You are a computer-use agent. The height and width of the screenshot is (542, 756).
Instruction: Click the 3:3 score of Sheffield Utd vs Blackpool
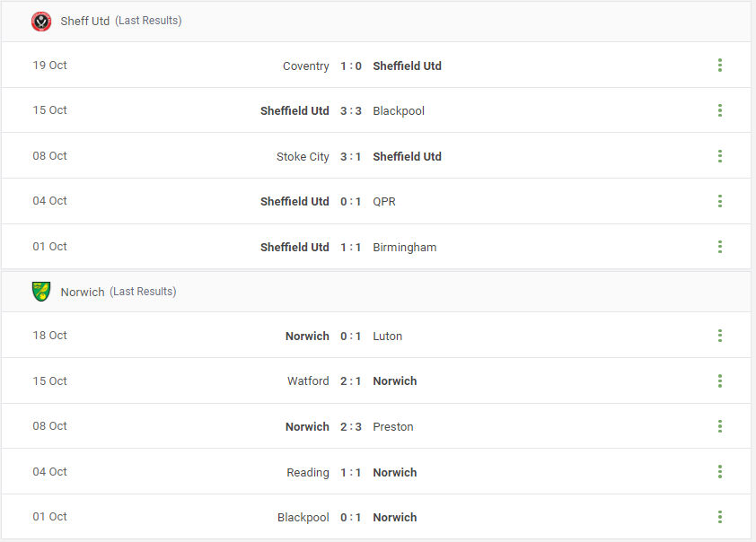point(350,110)
